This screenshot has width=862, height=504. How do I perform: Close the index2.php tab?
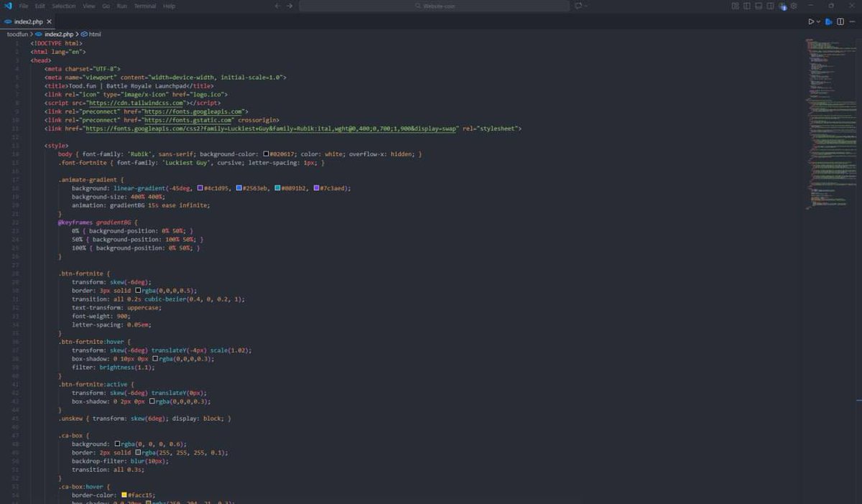tap(50, 22)
